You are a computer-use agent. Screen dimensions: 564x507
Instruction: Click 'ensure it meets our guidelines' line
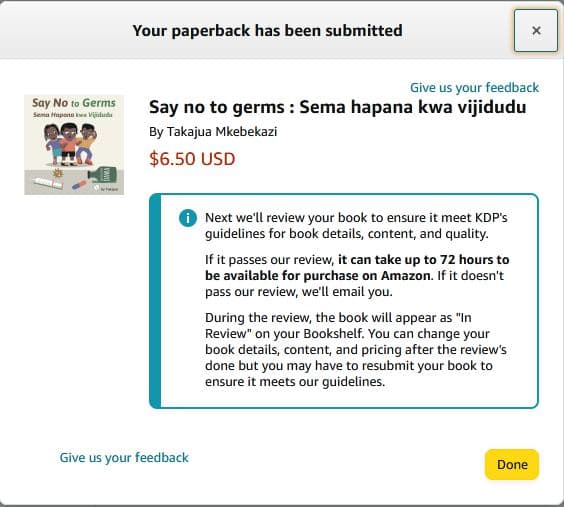(x=295, y=382)
